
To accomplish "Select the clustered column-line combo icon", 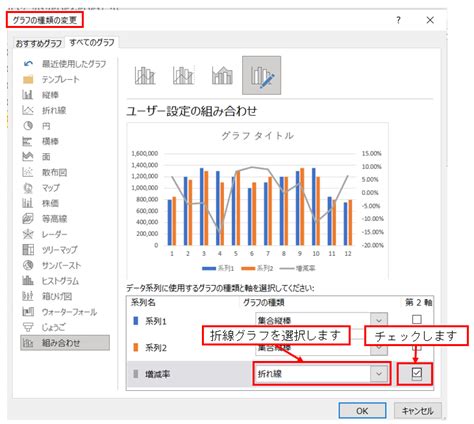I will 145,76.
